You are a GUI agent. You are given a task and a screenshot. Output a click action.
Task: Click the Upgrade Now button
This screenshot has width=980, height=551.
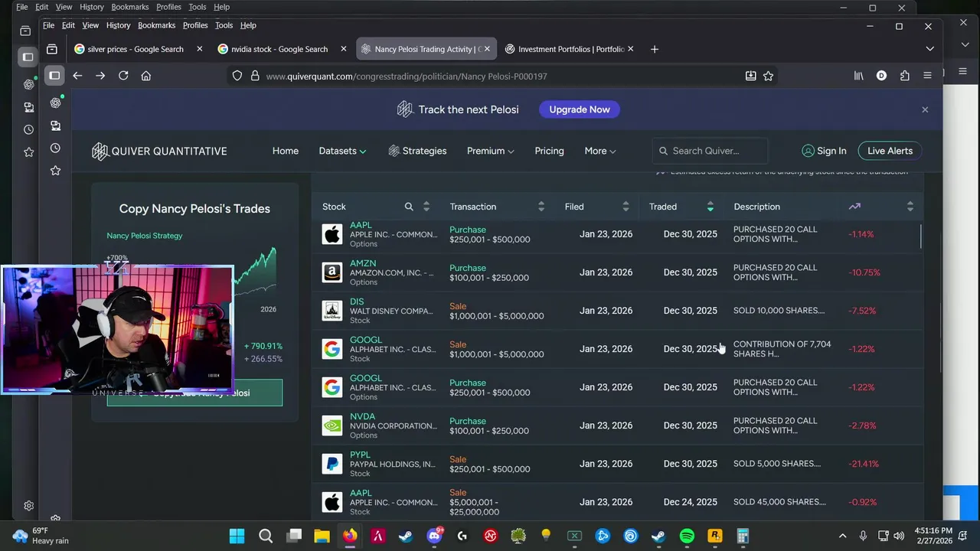[580, 109]
